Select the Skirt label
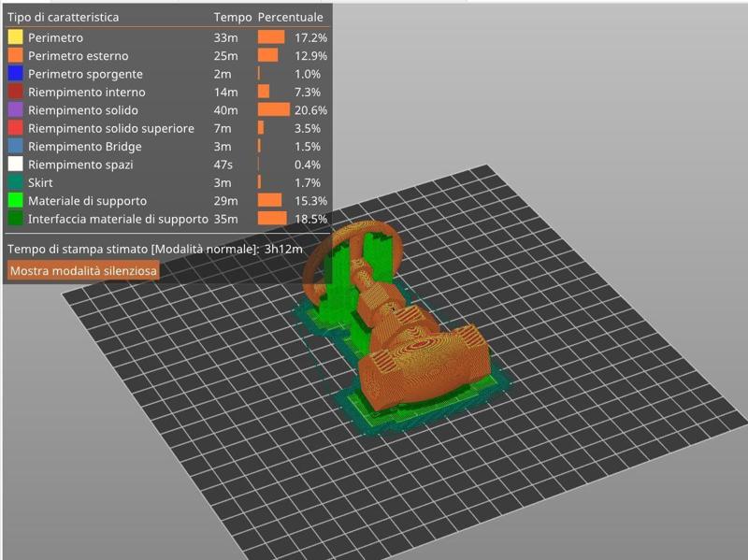 pos(40,182)
